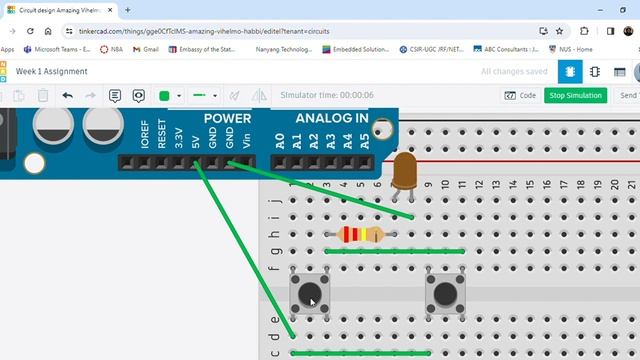This screenshot has height=360, width=640.
Task: Open the NBA bookmark
Action: [x=111, y=49]
